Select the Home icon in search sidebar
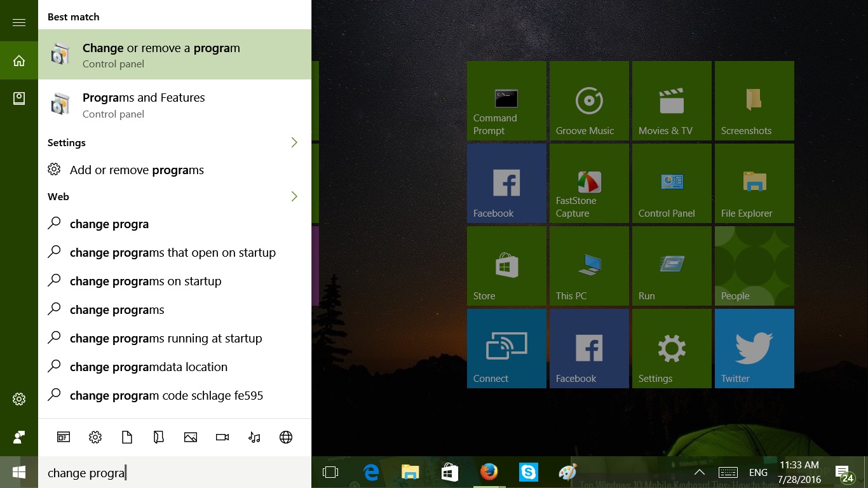Image resolution: width=868 pixels, height=488 pixels. pyautogui.click(x=19, y=60)
